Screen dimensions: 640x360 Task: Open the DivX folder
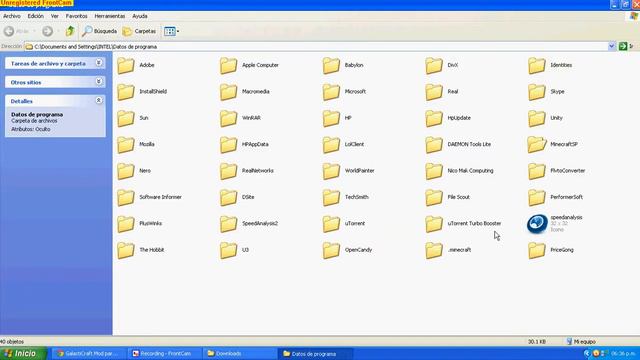point(442,65)
